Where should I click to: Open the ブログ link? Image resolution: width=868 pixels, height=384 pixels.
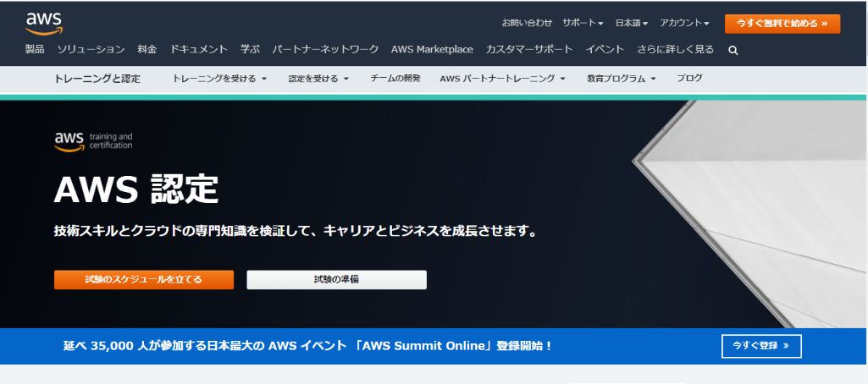689,79
